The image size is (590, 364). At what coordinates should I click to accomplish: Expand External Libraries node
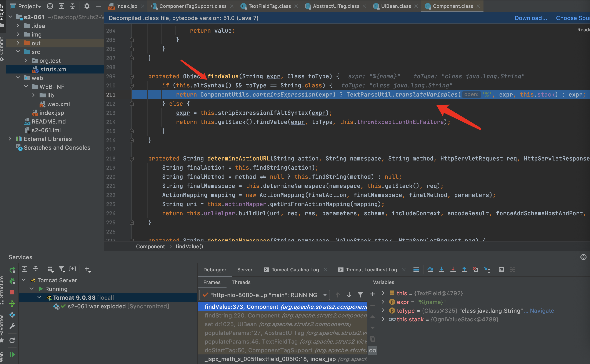pyautogui.click(x=10, y=139)
